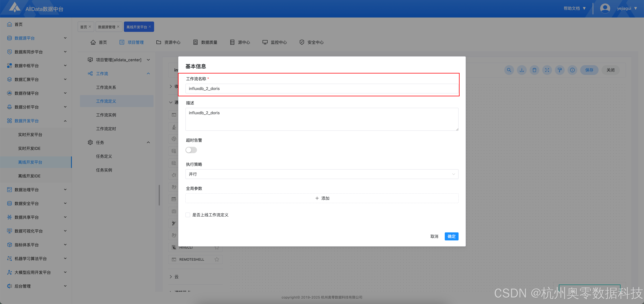Click the HIVECLI favorite star icon
The height and width of the screenshot is (304, 644).
(217, 247)
